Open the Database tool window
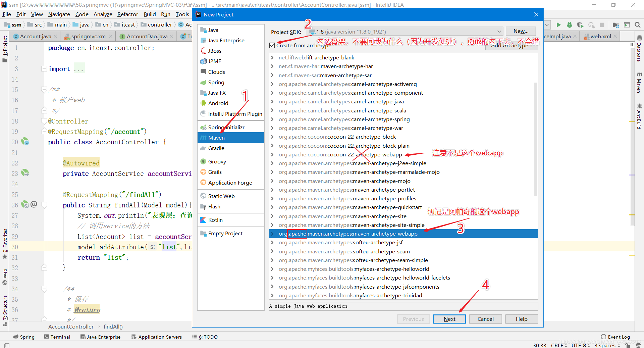Image resolution: width=644 pixels, height=348 pixels. point(639,49)
